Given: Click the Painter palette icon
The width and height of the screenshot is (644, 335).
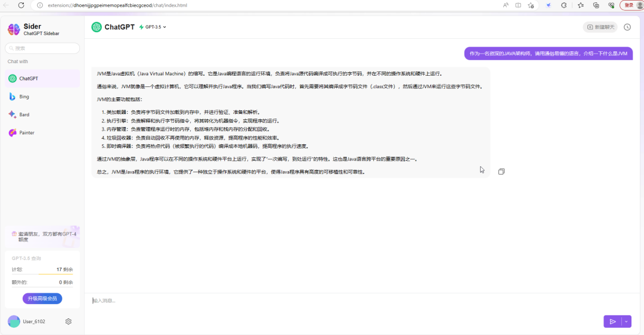Looking at the screenshot, I should click(13, 132).
